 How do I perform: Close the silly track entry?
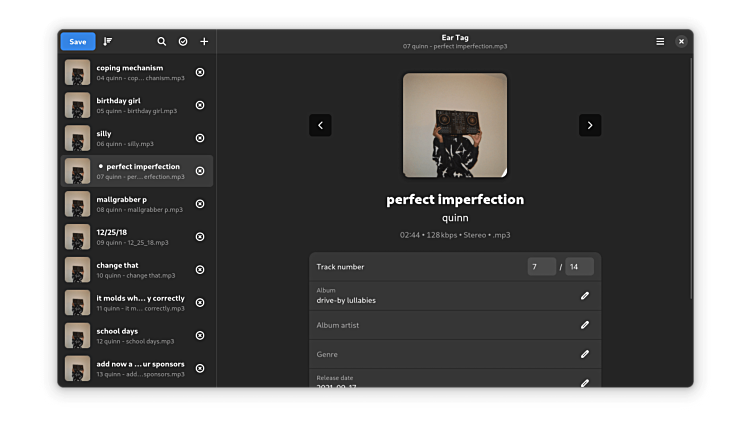(200, 138)
